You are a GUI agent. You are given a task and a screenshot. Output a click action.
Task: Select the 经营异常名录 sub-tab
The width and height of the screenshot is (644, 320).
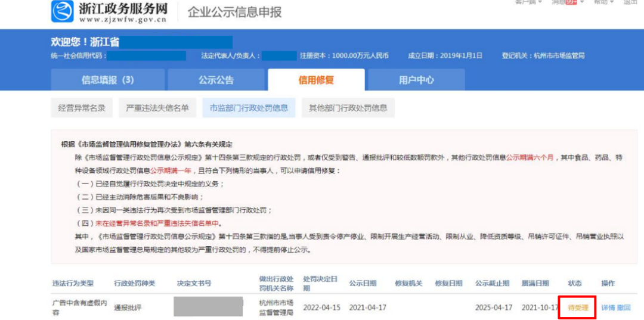pyautogui.click(x=82, y=108)
